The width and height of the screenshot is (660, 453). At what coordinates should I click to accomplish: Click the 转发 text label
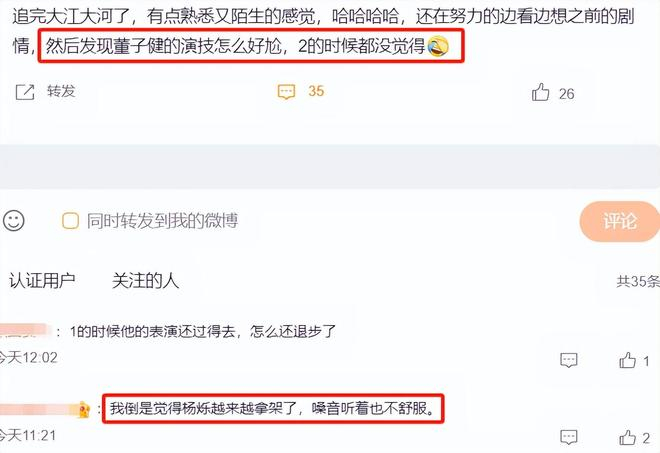coord(61,91)
